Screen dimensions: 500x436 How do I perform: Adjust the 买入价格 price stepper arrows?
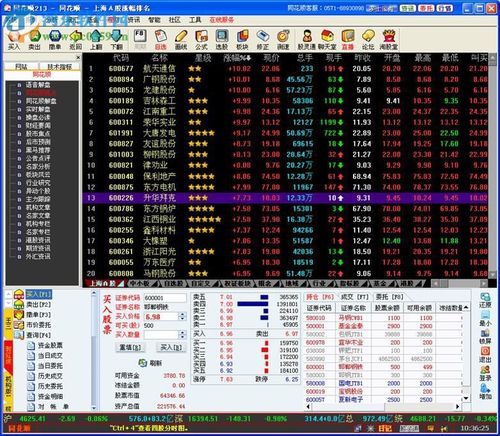tap(182, 316)
